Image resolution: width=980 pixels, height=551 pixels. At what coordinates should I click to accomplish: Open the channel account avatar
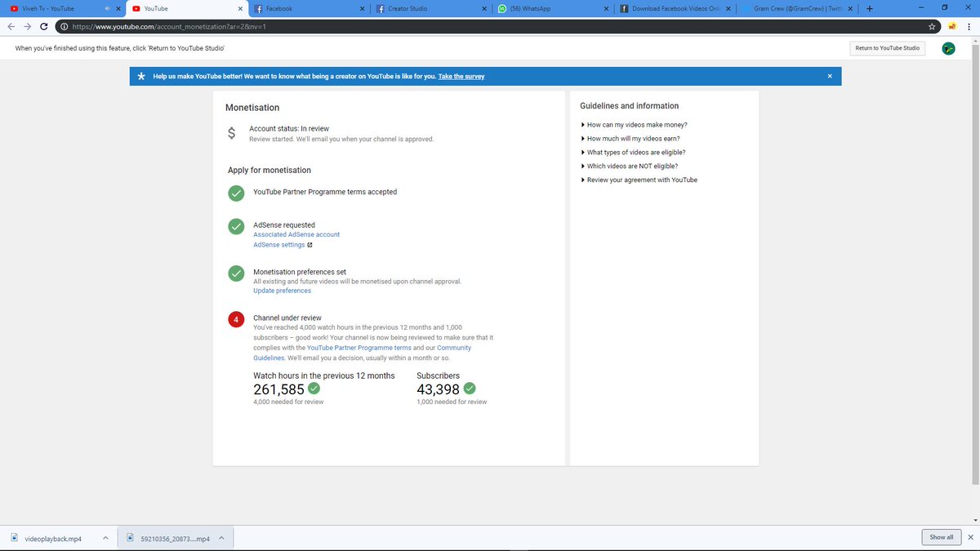949,48
